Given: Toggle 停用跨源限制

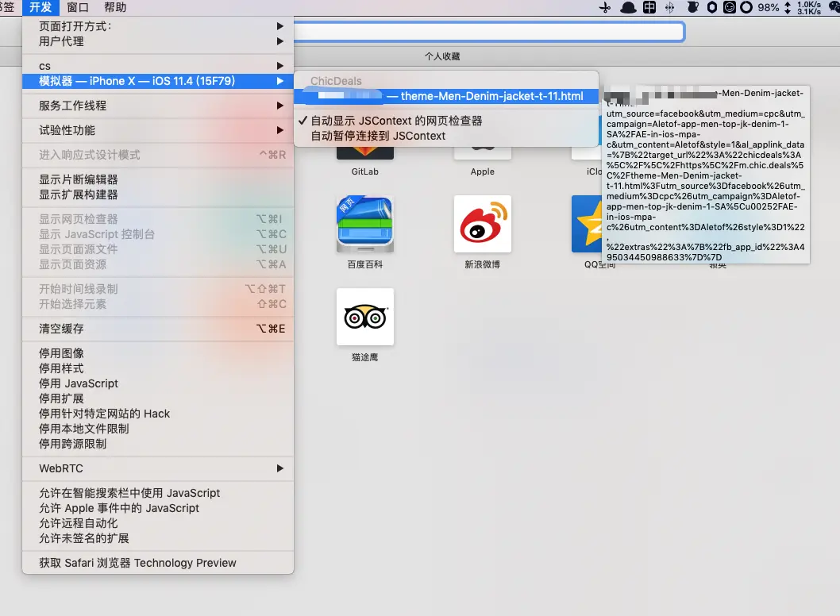Looking at the screenshot, I should (x=158, y=444).
